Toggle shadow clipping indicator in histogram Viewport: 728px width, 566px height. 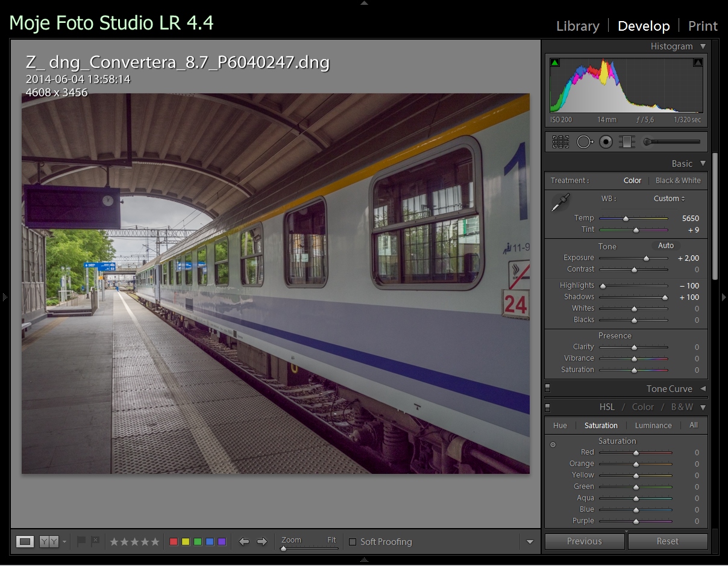555,62
